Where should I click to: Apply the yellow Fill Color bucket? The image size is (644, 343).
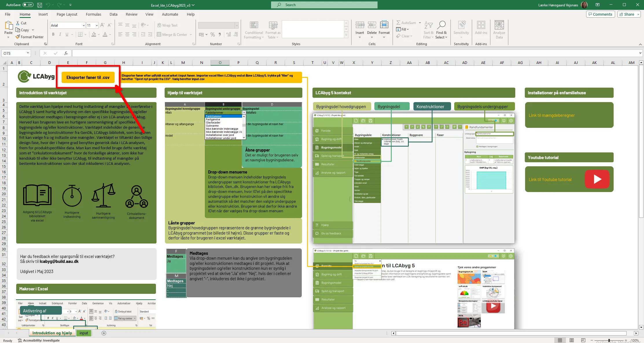coord(94,34)
